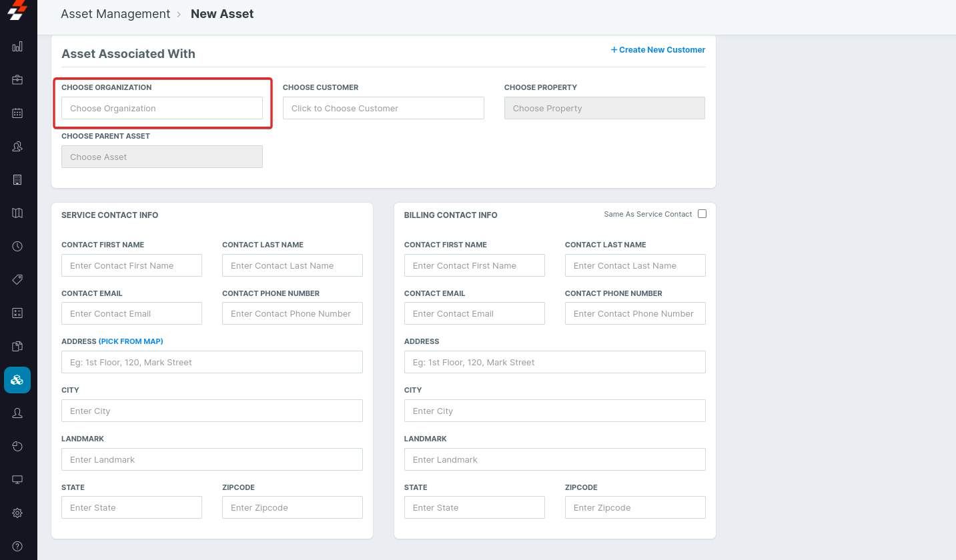
Task: Focus service Contact Email input field
Action: point(131,313)
